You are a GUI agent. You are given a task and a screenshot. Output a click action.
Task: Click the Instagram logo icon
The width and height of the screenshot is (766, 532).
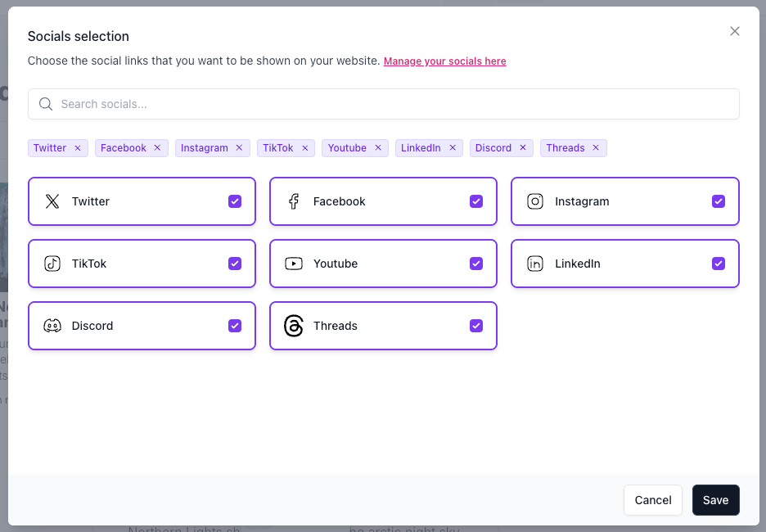[535, 201]
